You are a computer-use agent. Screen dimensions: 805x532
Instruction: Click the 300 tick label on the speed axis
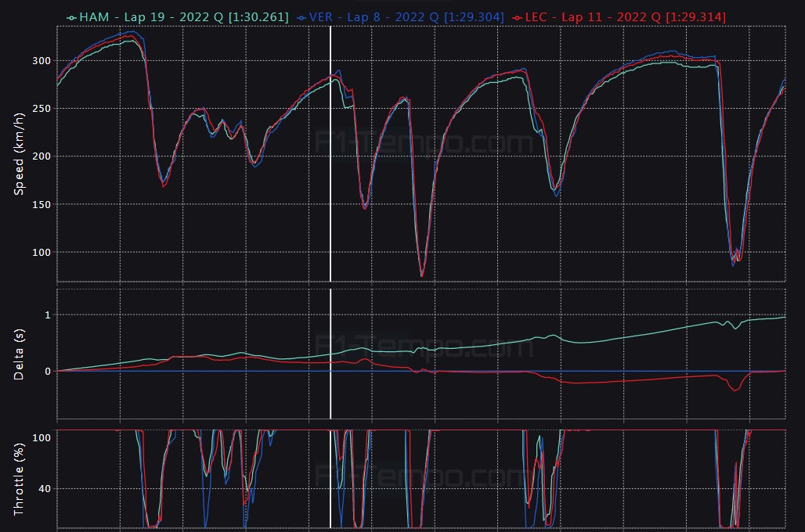pyautogui.click(x=41, y=61)
